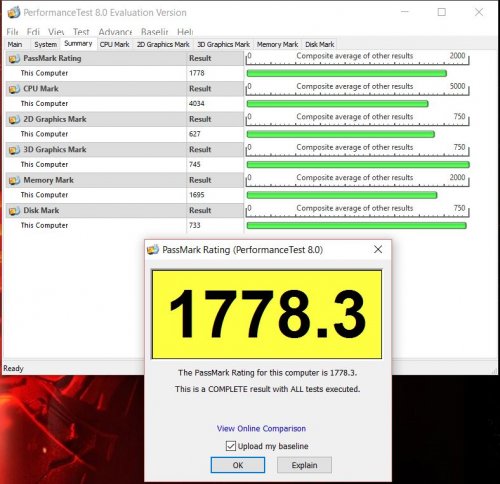
Task: Select the 3D Graphics Mark header row
Action: [x=124, y=150]
